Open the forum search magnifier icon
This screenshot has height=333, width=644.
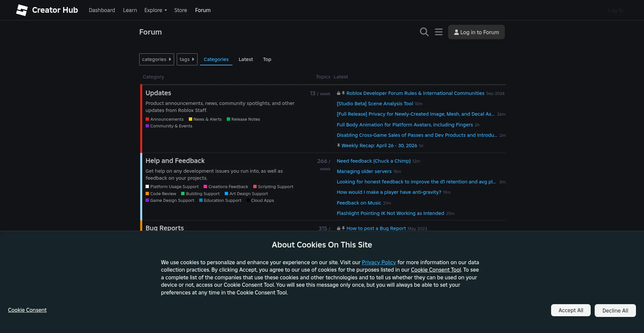[424, 32]
